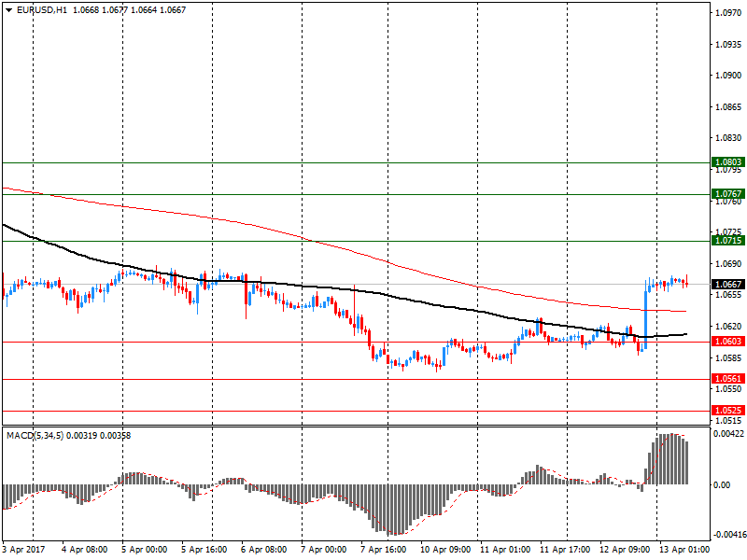This screenshot has width=747, height=560.
Task: Select the red 1.0561 support level label
Action: tap(728, 379)
